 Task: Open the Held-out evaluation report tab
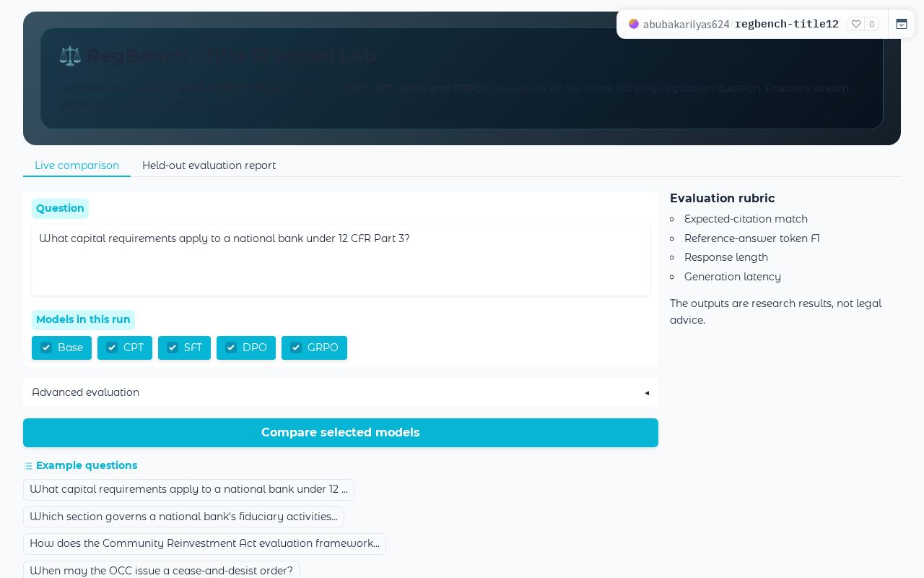coord(209,165)
